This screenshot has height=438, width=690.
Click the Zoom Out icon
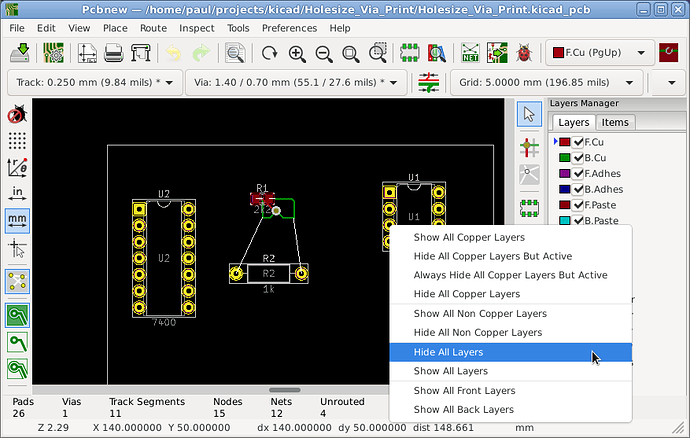[x=324, y=54]
